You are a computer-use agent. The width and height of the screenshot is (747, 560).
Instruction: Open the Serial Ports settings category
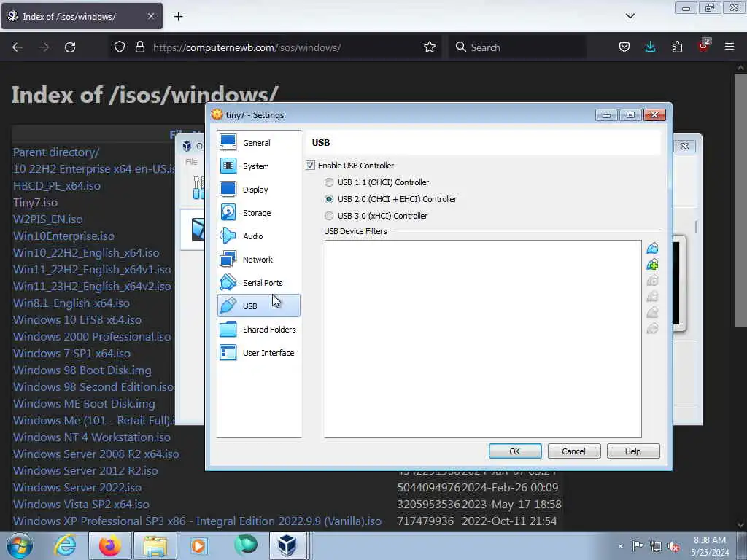[x=259, y=283]
